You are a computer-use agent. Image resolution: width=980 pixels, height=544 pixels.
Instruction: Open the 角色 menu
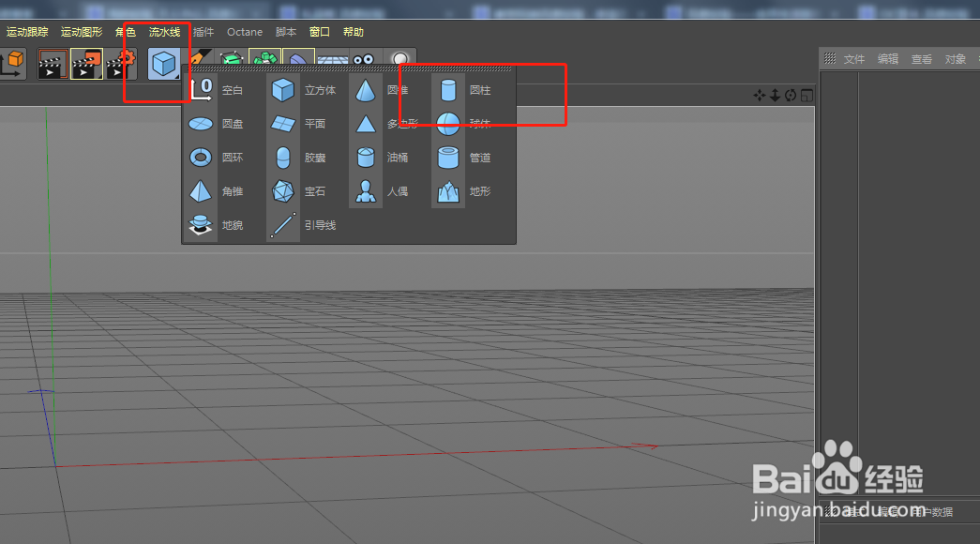[x=125, y=32]
